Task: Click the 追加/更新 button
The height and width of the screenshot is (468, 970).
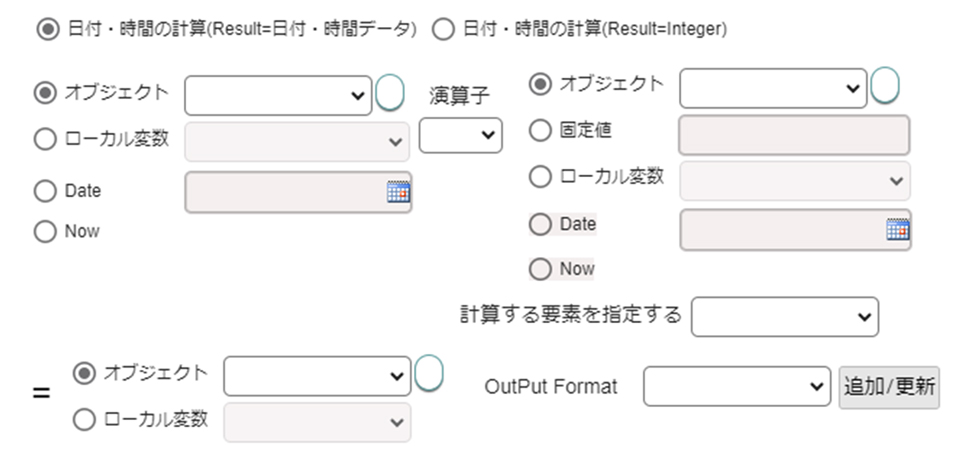Action: pyautogui.click(x=889, y=387)
